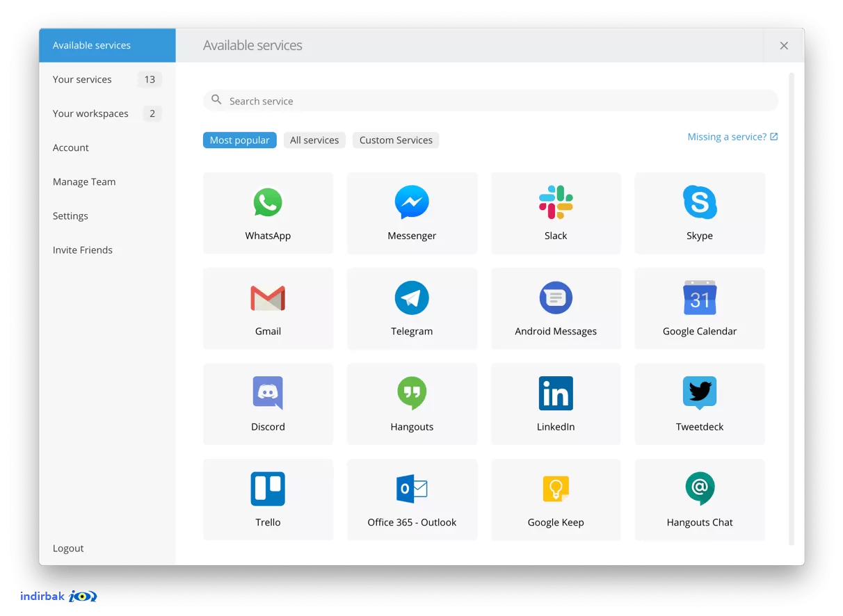Click the Android Messages label
The image size is (843, 616).
[x=556, y=331]
